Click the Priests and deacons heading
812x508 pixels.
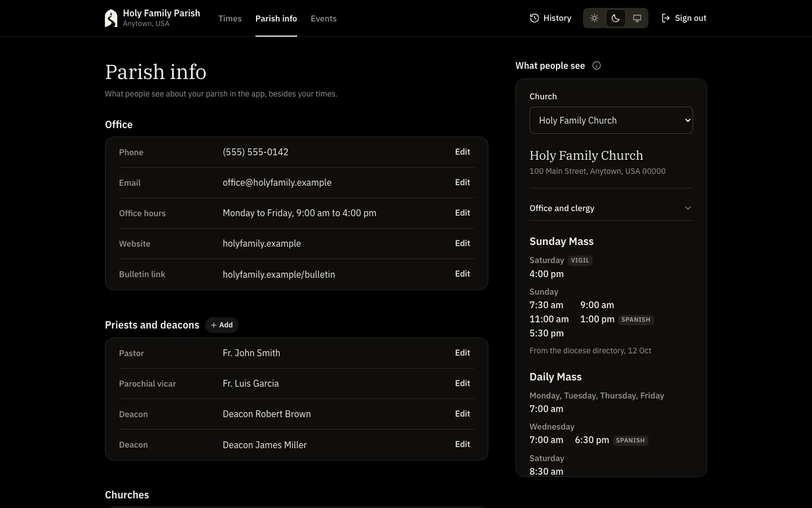152,325
